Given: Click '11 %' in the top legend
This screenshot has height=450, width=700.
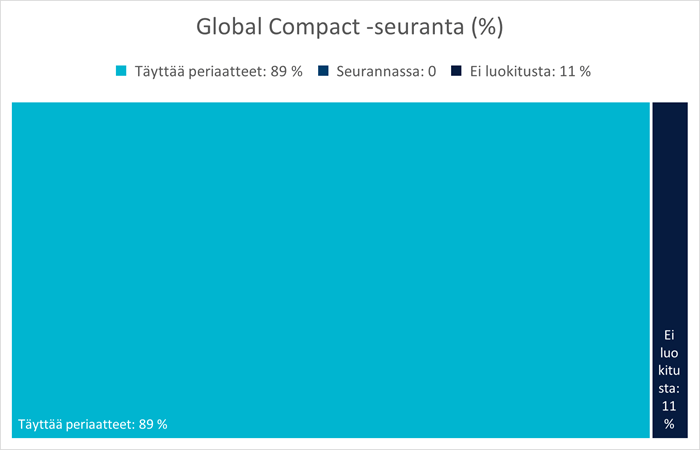Looking at the screenshot, I should [579, 72].
